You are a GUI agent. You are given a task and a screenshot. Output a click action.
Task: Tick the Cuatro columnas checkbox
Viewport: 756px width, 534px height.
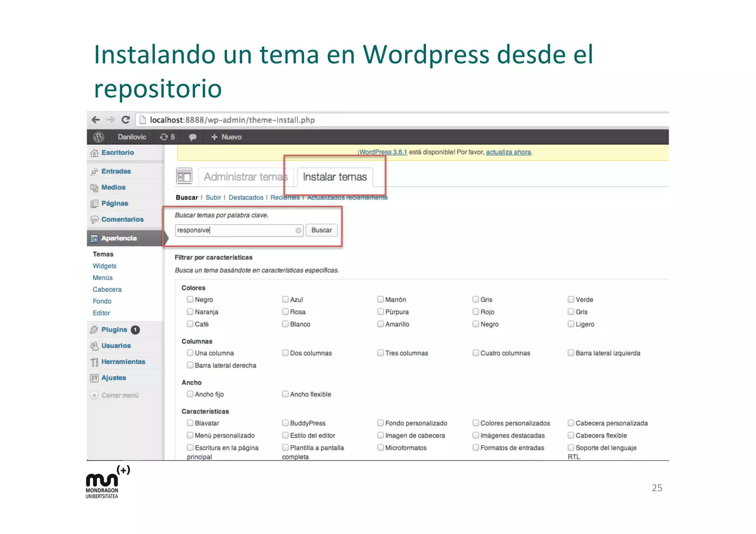click(x=476, y=353)
